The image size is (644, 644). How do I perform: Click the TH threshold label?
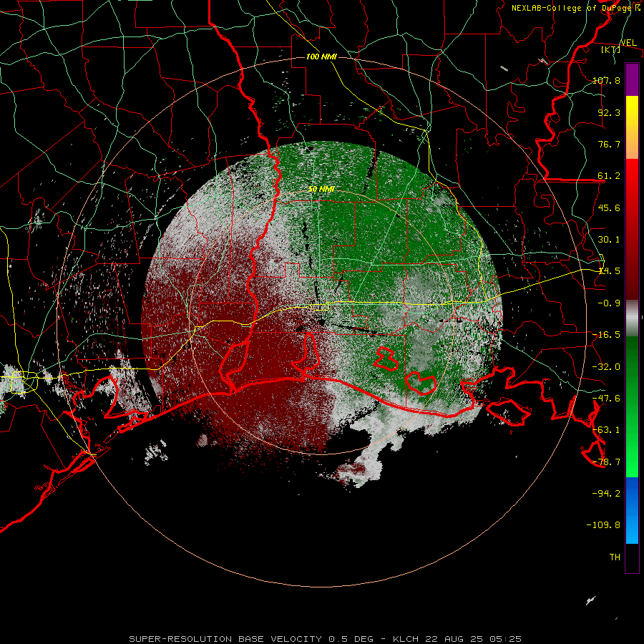(x=615, y=557)
